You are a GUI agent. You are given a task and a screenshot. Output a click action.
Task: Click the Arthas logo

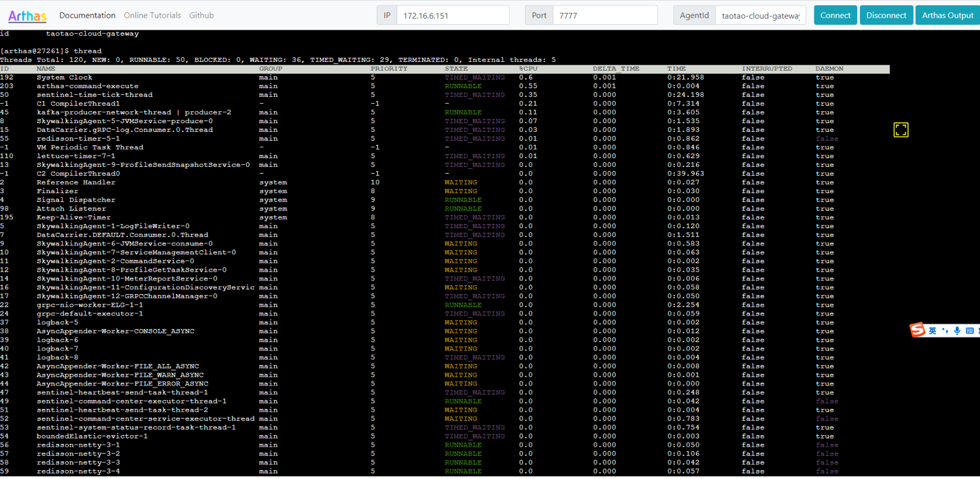tap(27, 15)
